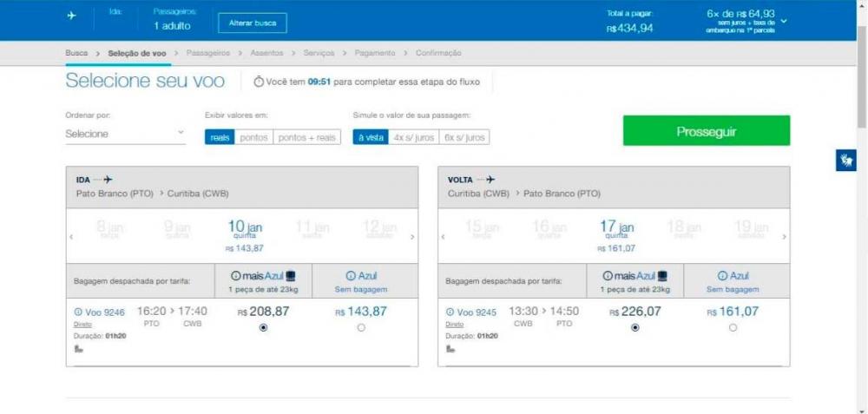
Task: Simulate the price in 4x s/ juros
Action: point(412,137)
